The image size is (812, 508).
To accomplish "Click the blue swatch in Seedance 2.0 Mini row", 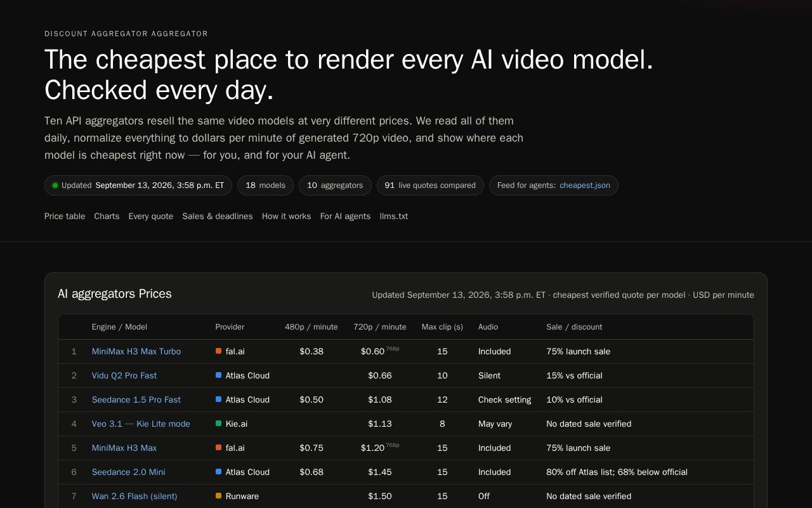I will 218,472.
